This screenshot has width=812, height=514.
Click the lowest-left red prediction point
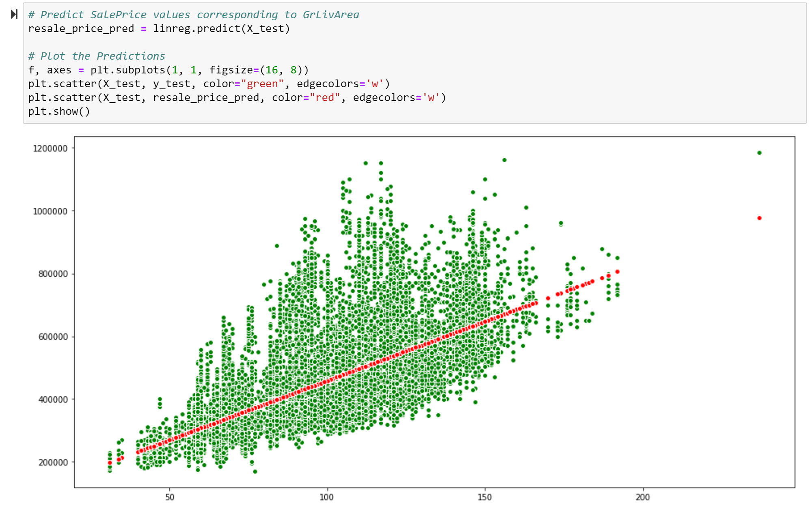coord(110,463)
